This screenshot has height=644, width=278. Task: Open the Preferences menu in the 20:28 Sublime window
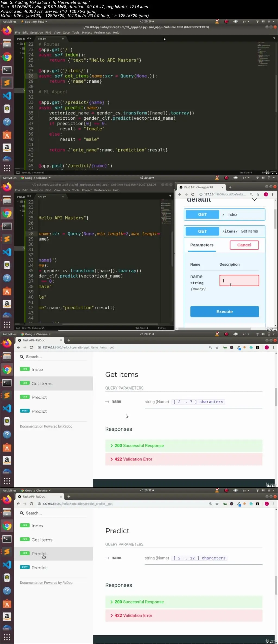[x=102, y=33]
